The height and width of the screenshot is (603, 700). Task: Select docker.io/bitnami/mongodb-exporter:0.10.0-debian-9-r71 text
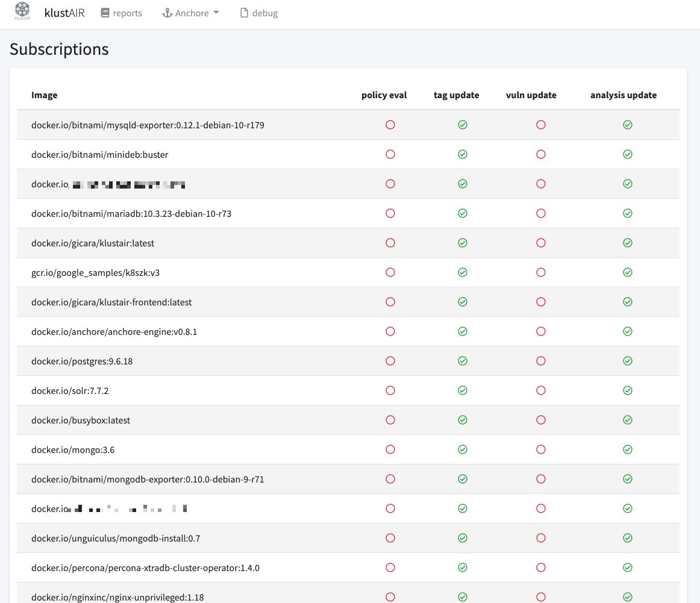(x=148, y=479)
